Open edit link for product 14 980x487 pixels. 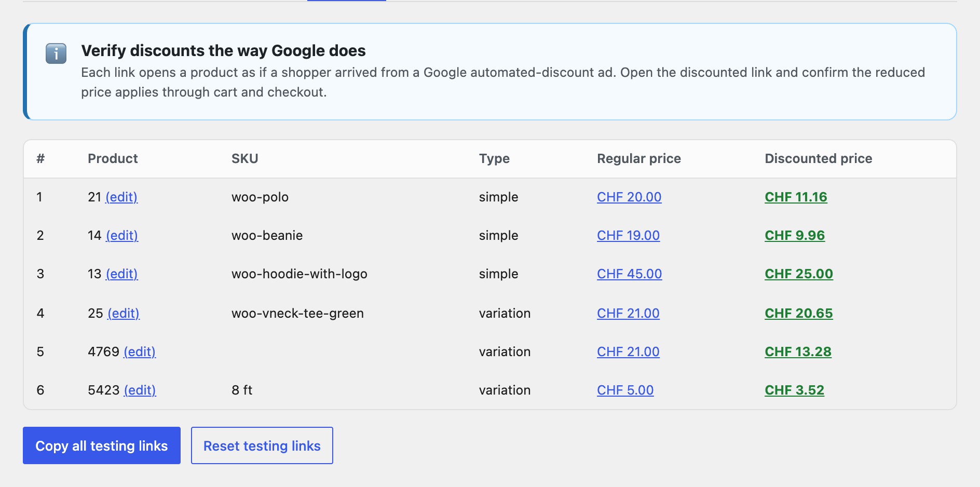click(x=122, y=236)
